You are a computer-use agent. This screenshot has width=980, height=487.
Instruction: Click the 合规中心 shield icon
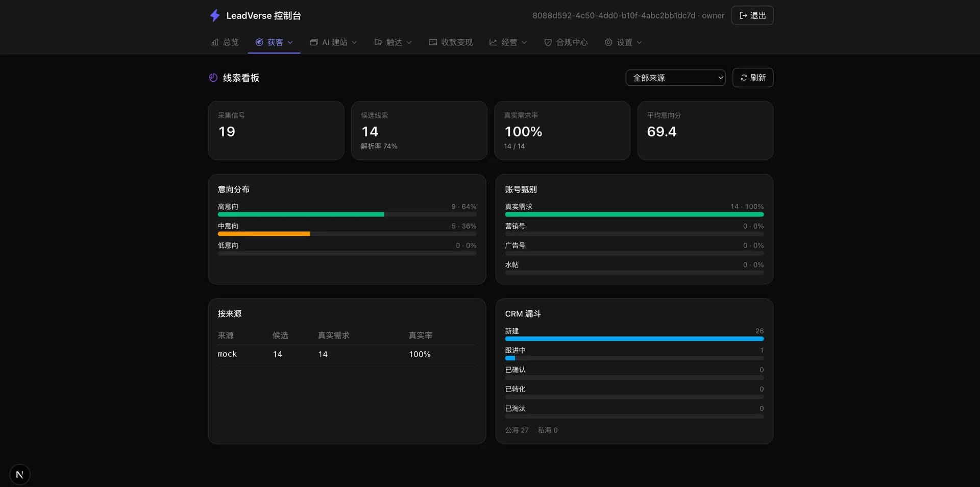pyautogui.click(x=548, y=42)
